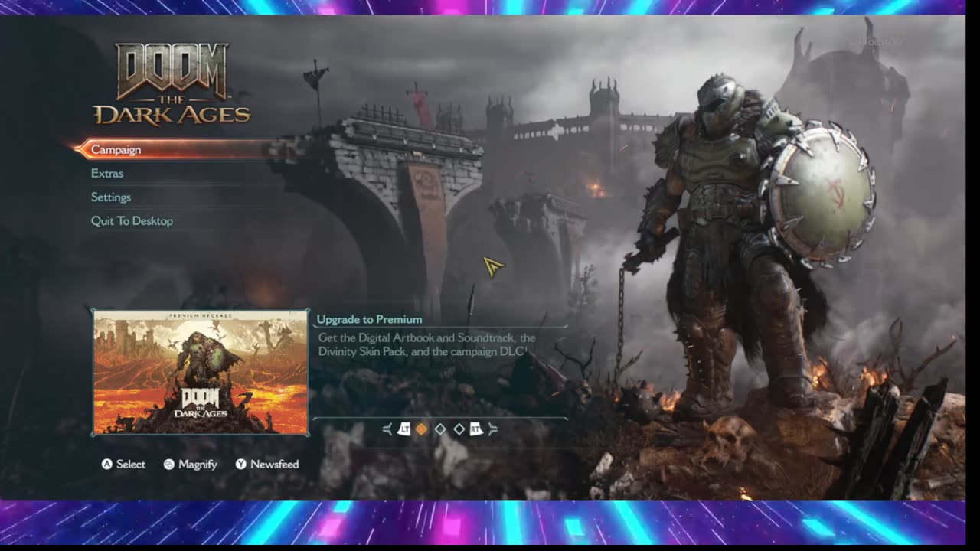Screen dimensions: 980x551
Task: Open the Extras menu
Action: tap(107, 173)
